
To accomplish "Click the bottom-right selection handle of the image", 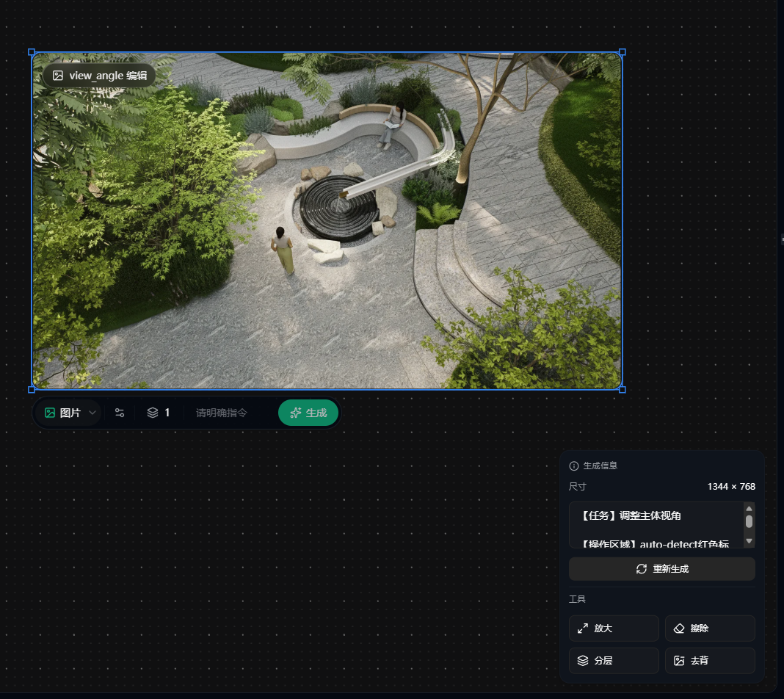I will (x=623, y=389).
